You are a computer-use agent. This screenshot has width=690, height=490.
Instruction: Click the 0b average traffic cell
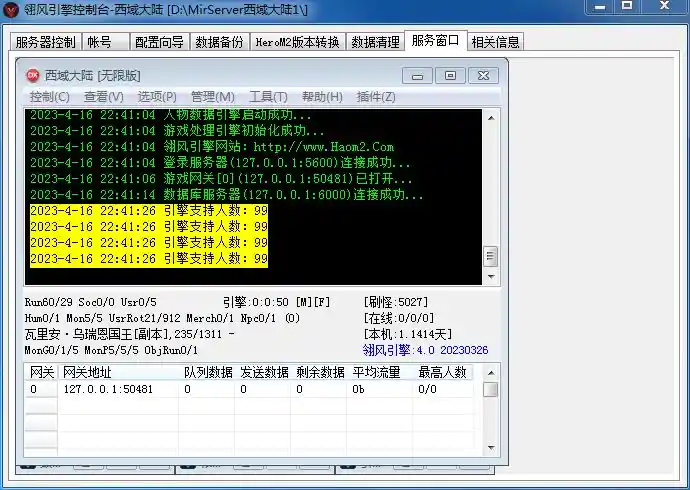[379, 389]
